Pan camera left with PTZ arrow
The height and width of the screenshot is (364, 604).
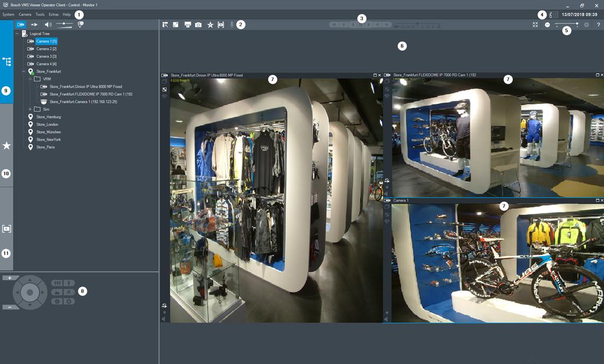tap(17, 293)
